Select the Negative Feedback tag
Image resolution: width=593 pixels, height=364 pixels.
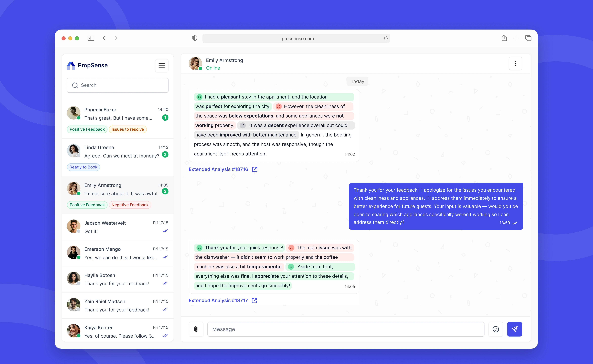(x=130, y=205)
